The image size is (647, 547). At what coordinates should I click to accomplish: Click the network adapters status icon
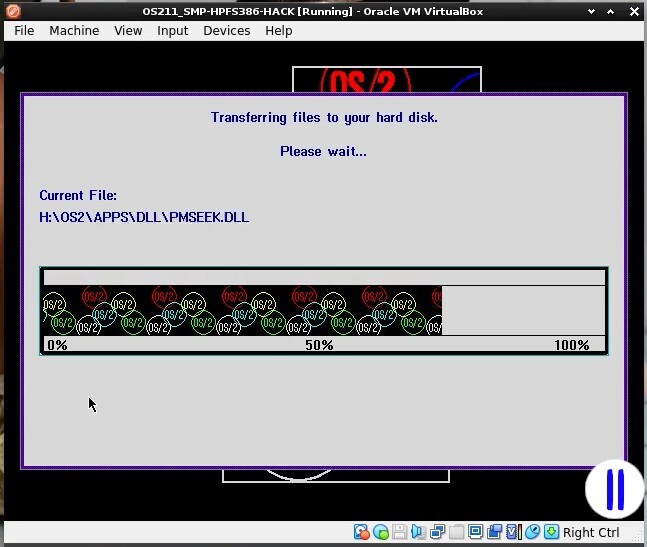(x=437, y=532)
